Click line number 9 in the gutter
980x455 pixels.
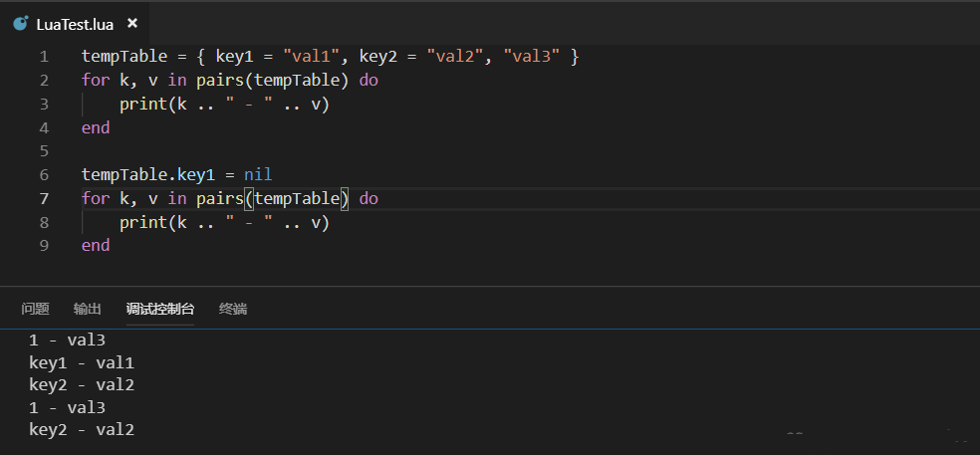click(44, 246)
